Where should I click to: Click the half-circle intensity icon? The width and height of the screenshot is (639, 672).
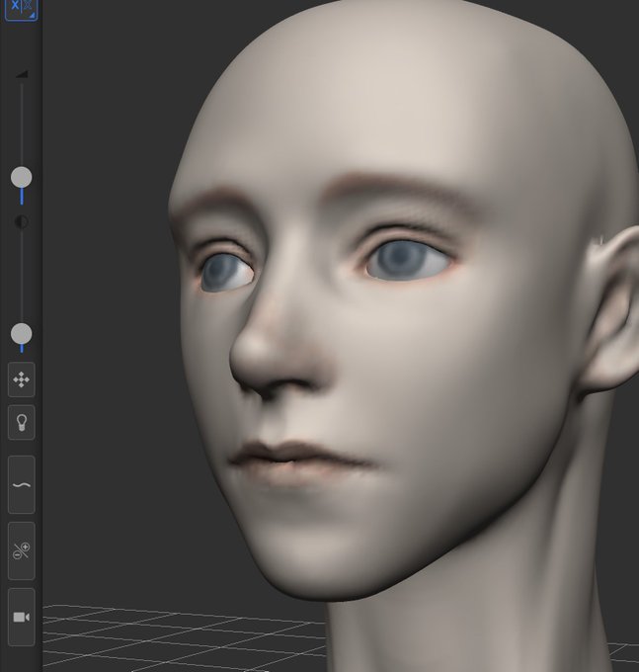point(22,221)
